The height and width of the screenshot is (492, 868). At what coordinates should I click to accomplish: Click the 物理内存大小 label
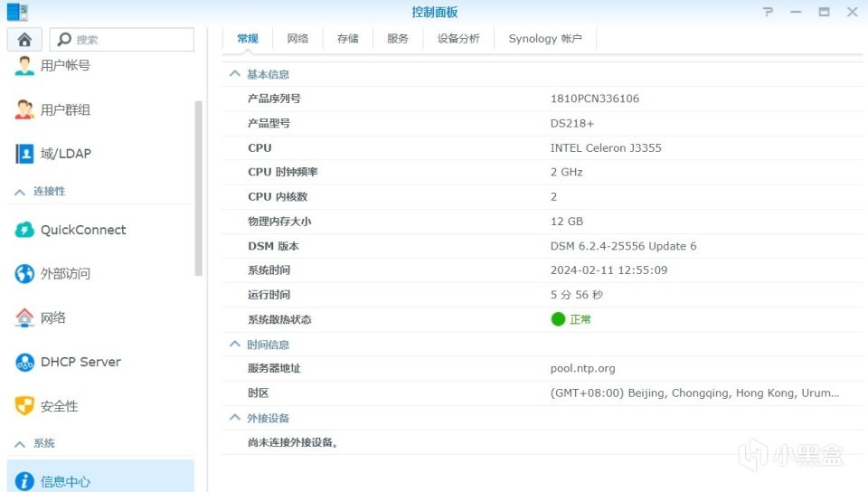pos(279,222)
